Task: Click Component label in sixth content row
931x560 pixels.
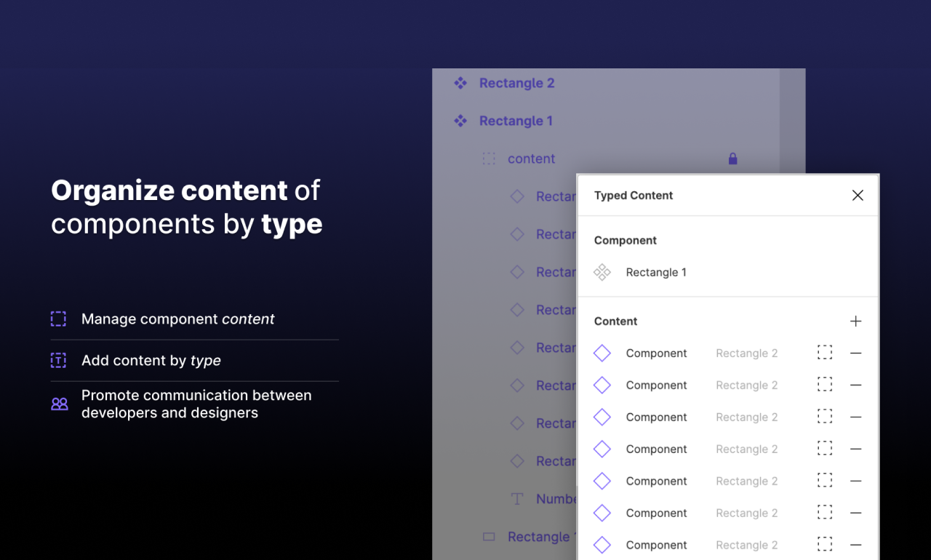Action: tap(656, 513)
